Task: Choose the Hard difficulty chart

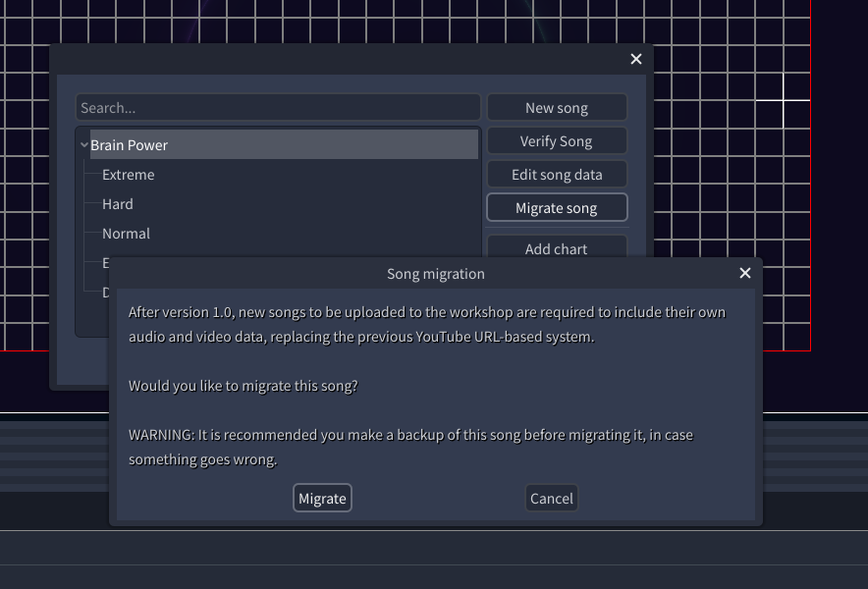Action: 118,204
